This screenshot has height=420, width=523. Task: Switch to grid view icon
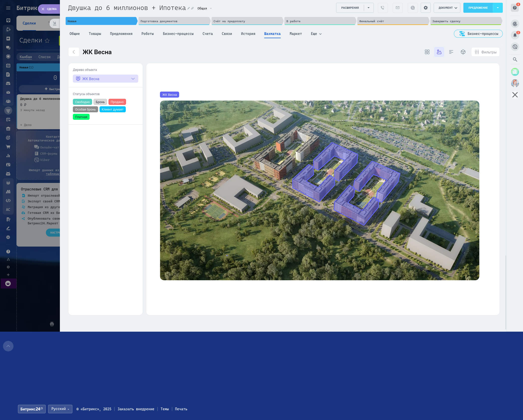(x=427, y=52)
